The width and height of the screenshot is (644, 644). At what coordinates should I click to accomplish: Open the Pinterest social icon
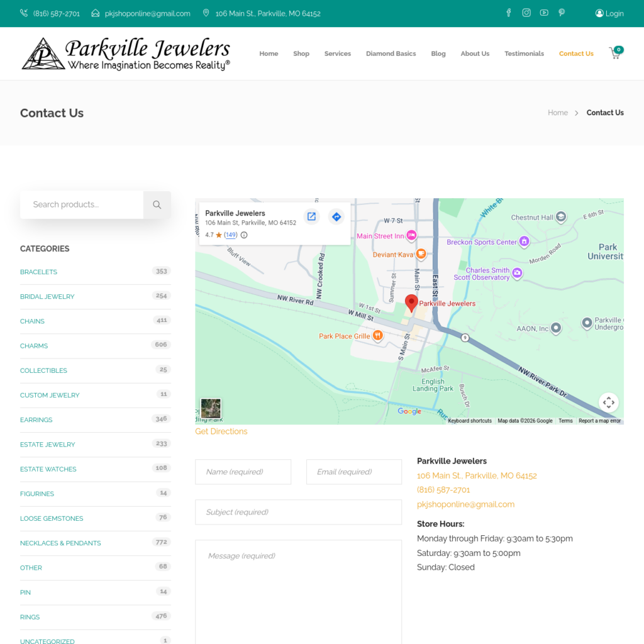(562, 13)
